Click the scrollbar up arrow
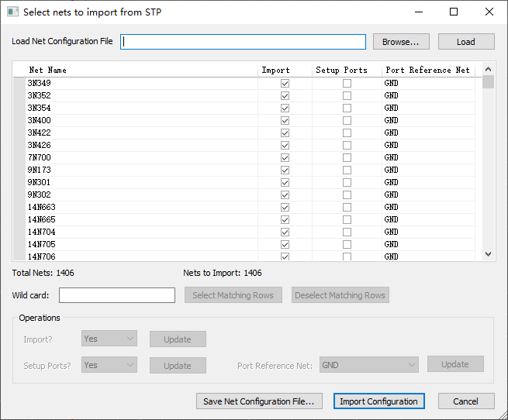This screenshot has height=420, width=508. pos(489,69)
